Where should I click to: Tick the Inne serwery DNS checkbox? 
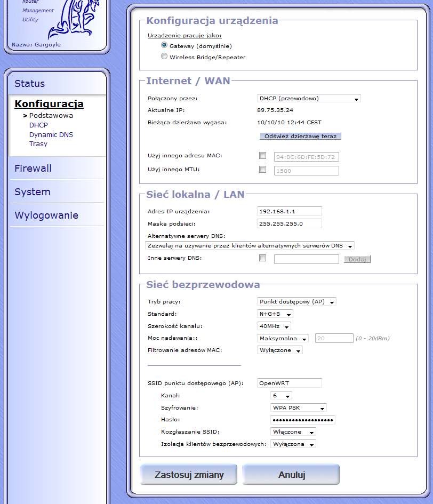(263, 258)
